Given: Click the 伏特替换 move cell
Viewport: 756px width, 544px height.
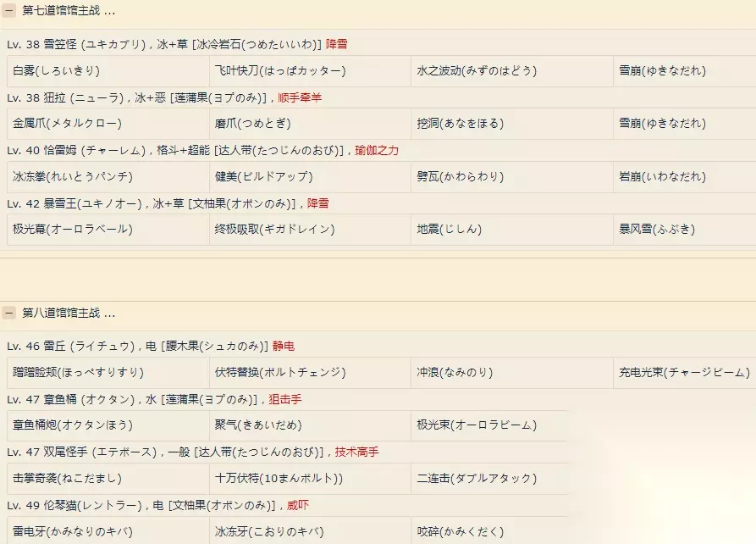Looking at the screenshot, I should [310, 373].
